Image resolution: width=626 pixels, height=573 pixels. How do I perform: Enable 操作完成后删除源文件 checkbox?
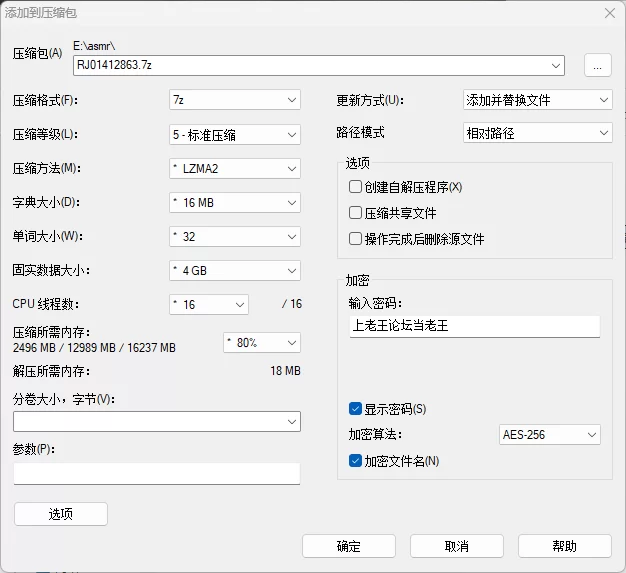click(355, 239)
